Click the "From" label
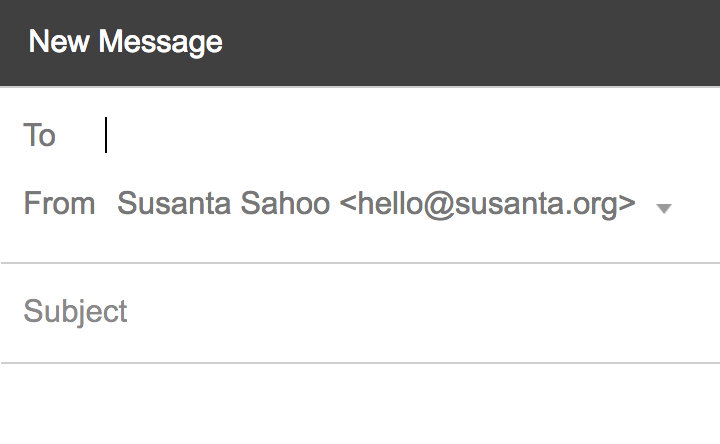Image resolution: width=720 pixels, height=444 pixels. pos(59,204)
